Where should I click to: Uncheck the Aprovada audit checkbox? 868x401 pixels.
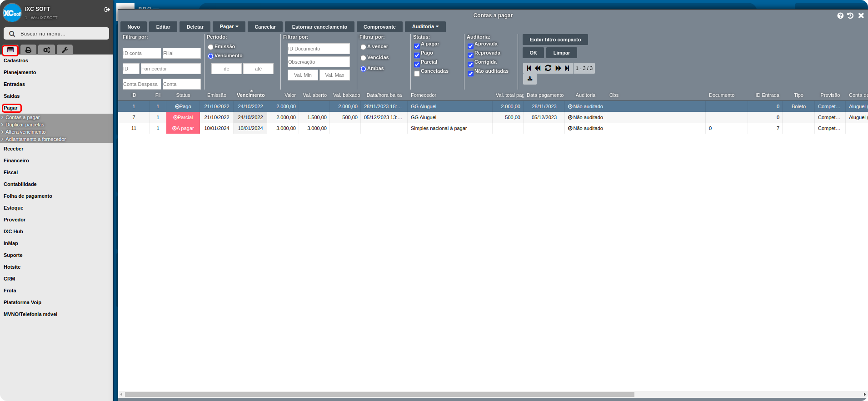(x=470, y=46)
